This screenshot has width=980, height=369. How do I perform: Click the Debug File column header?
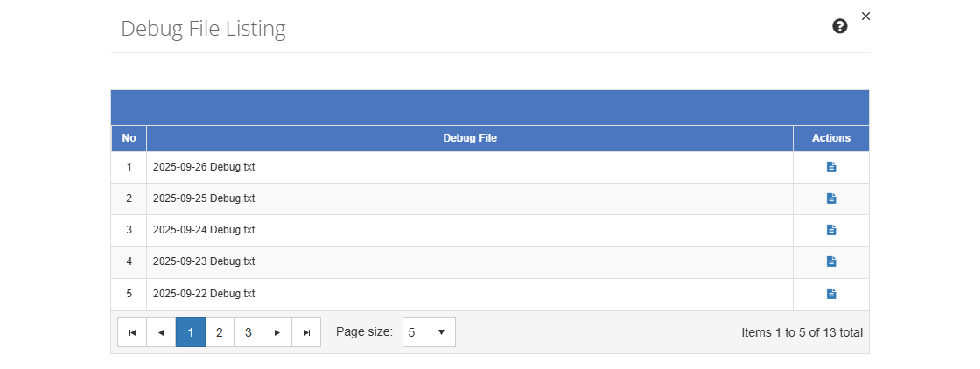coord(470,138)
